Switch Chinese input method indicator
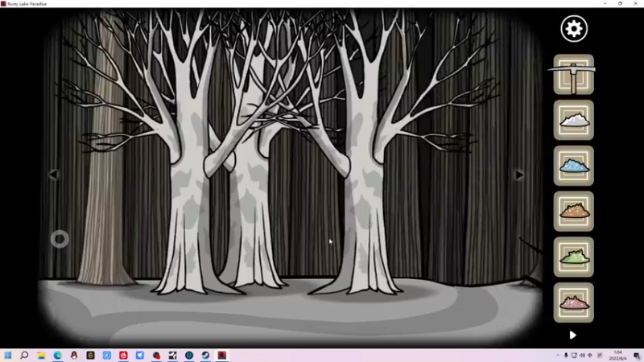The height and width of the screenshot is (362, 644). coord(590,356)
